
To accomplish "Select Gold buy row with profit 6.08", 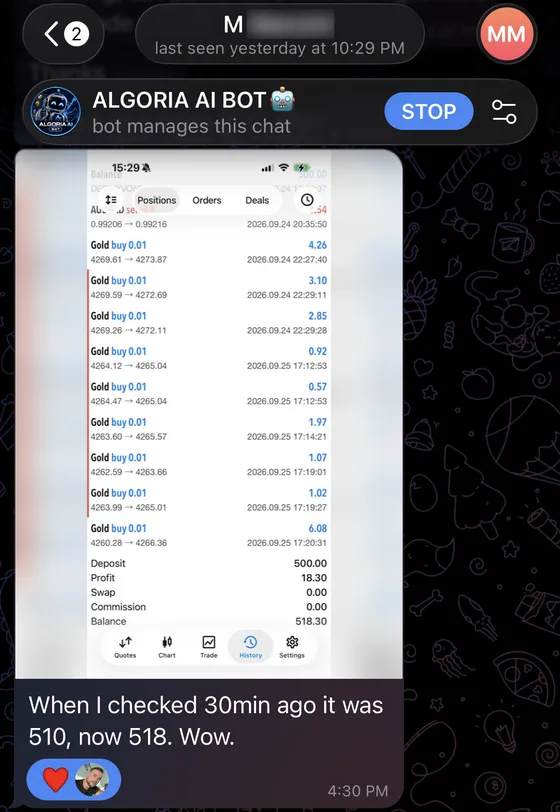I will (209, 535).
